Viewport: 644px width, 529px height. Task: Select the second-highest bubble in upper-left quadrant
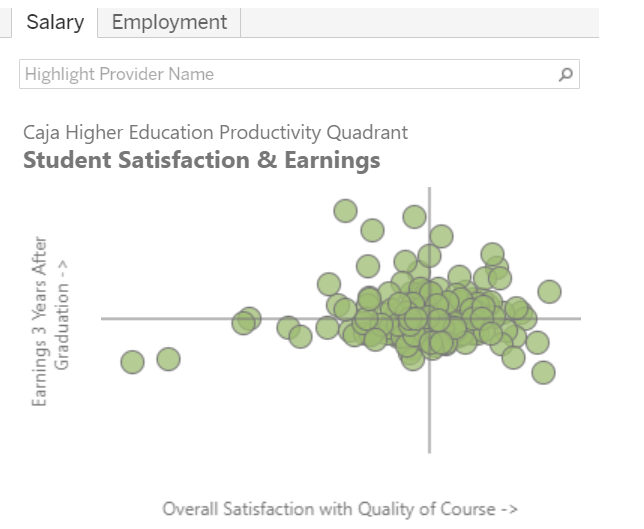[373, 230]
